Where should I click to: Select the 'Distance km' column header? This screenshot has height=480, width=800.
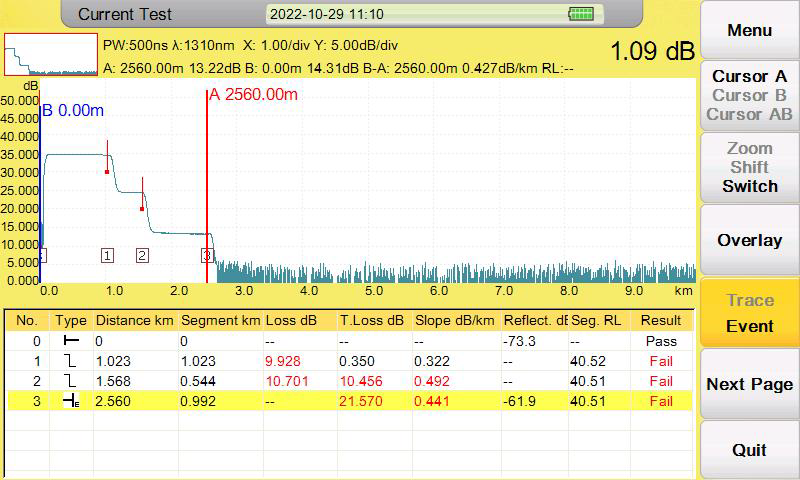[135, 320]
